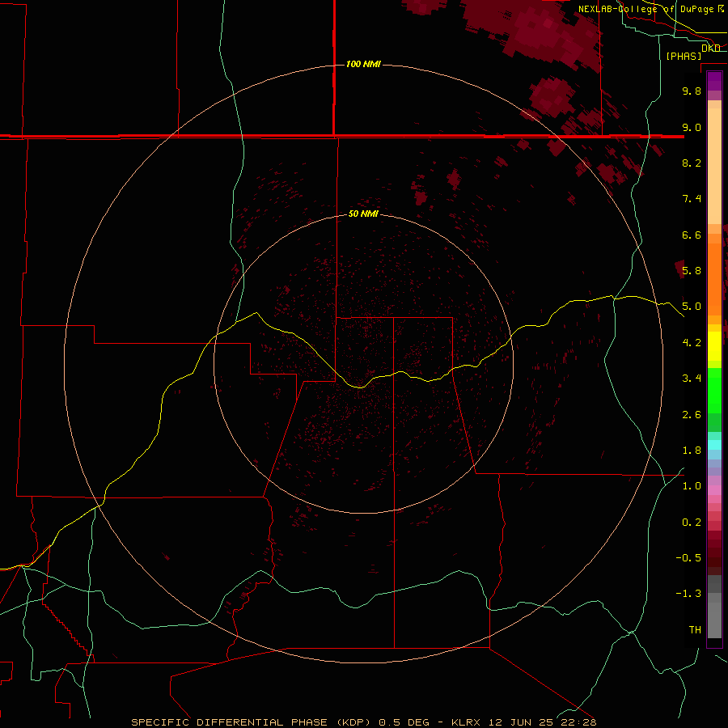Click the 1.0 scale value
This screenshot has height=728, width=728.
click(692, 486)
